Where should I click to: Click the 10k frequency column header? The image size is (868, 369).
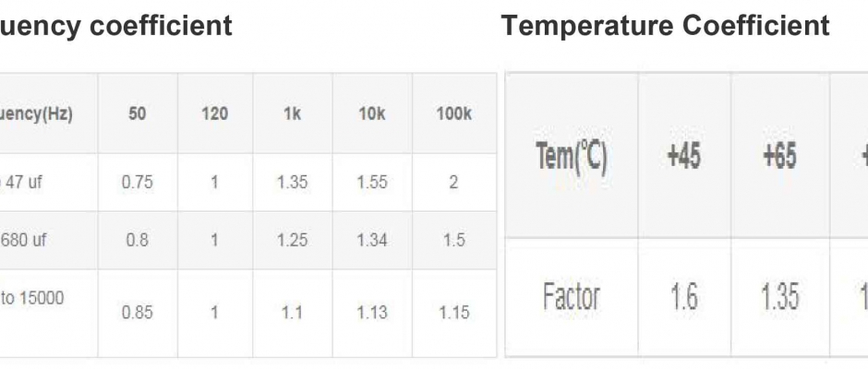[371, 114]
